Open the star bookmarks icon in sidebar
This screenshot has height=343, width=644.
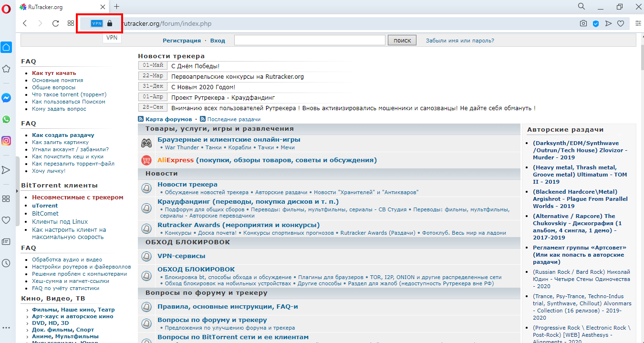[6, 69]
